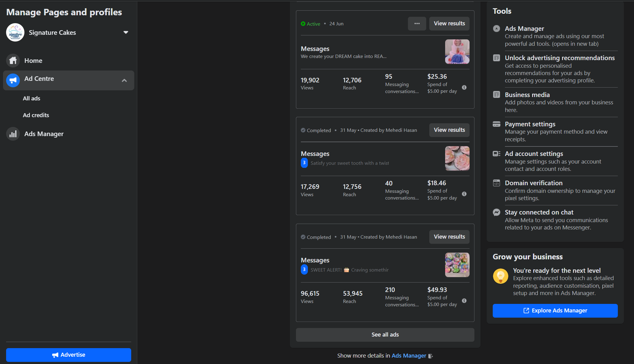
Task: Click the blue Advertise button
Action: pyautogui.click(x=69, y=355)
